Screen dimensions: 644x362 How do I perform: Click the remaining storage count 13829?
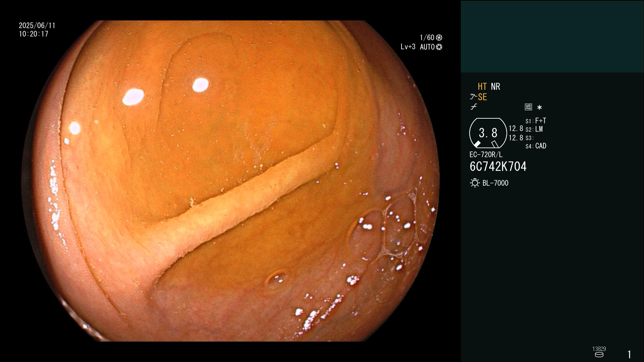coord(599,349)
